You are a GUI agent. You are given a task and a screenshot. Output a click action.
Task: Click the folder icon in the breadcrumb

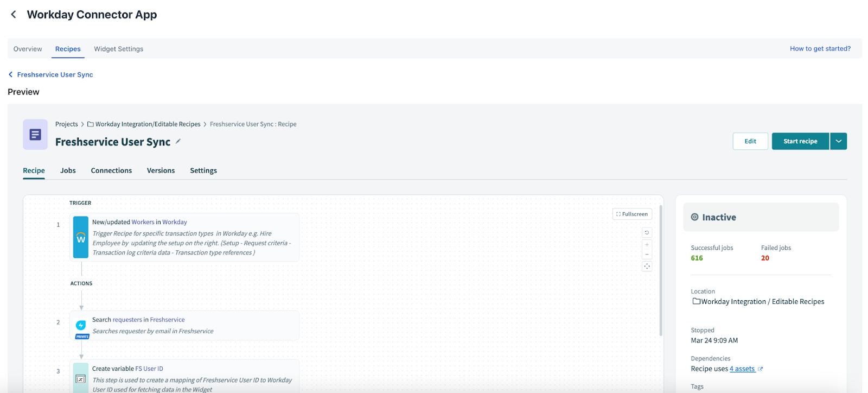pyautogui.click(x=91, y=124)
